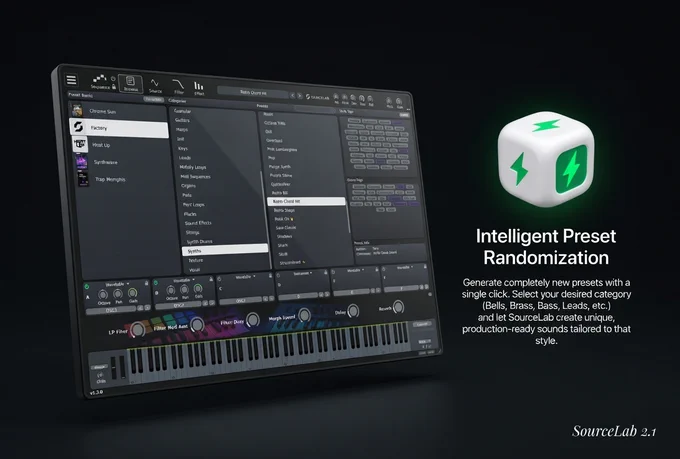Click oscillator A Pan knob

pyautogui.click(x=118, y=294)
